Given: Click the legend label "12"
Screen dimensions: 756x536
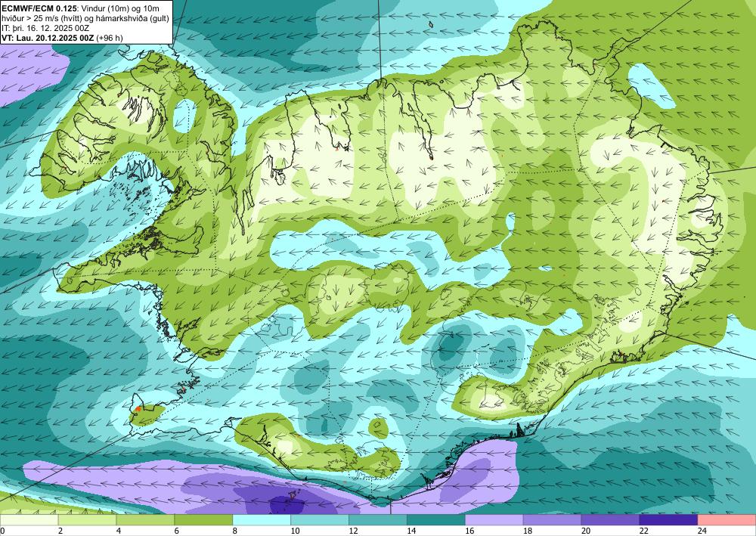Looking at the screenshot, I should [x=353, y=531].
